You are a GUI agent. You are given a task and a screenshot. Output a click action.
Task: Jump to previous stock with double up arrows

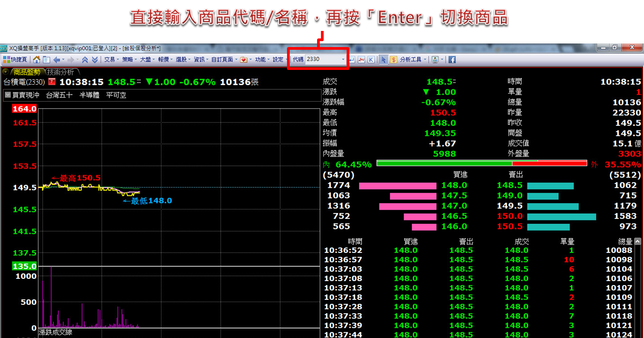click(84, 59)
